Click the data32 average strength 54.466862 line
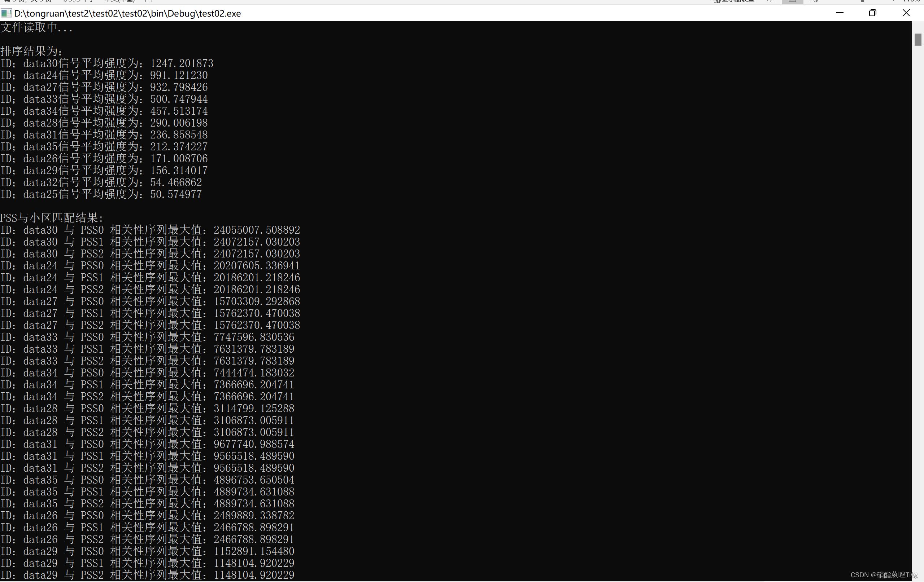The width and height of the screenshot is (924, 582). 101,182
